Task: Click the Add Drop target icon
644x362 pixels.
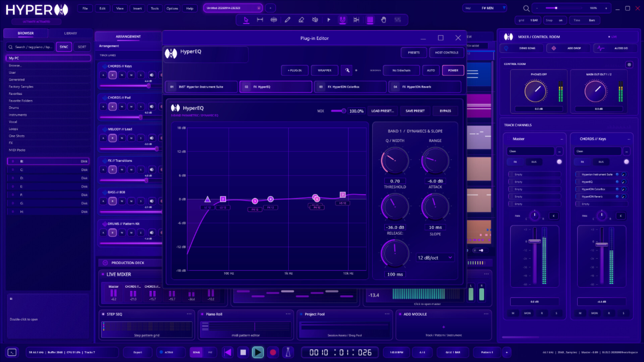Action: pos(554,48)
